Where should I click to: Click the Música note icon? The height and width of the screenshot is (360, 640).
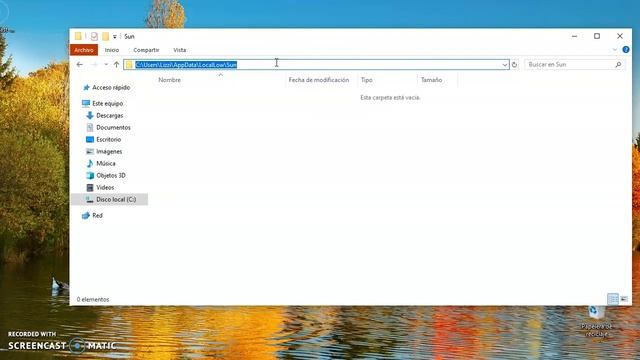90,163
